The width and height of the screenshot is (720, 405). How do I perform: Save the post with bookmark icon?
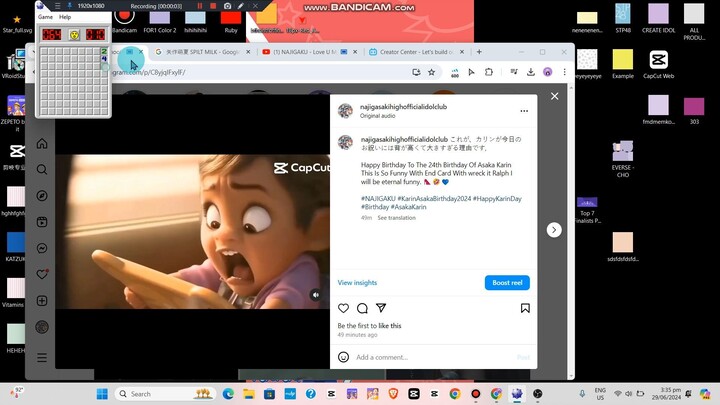coord(525,308)
